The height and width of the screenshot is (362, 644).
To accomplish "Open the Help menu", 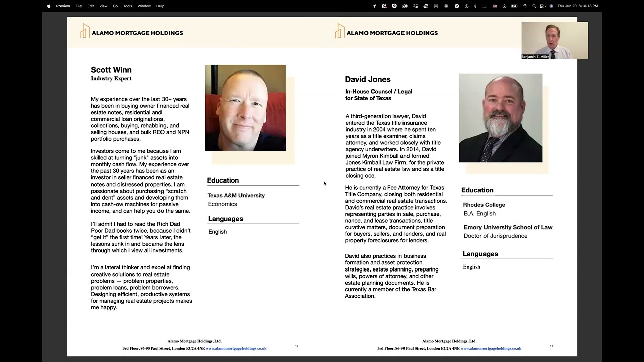I will [160, 6].
